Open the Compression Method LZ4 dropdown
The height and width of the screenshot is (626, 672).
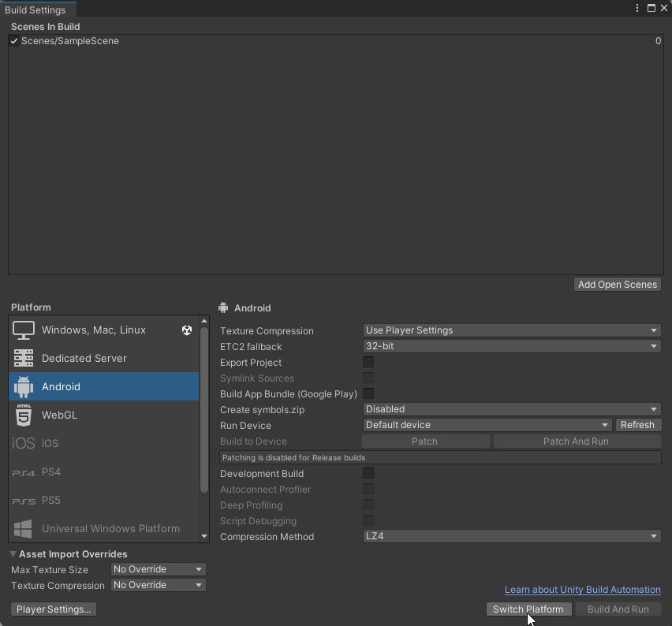[512, 536]
